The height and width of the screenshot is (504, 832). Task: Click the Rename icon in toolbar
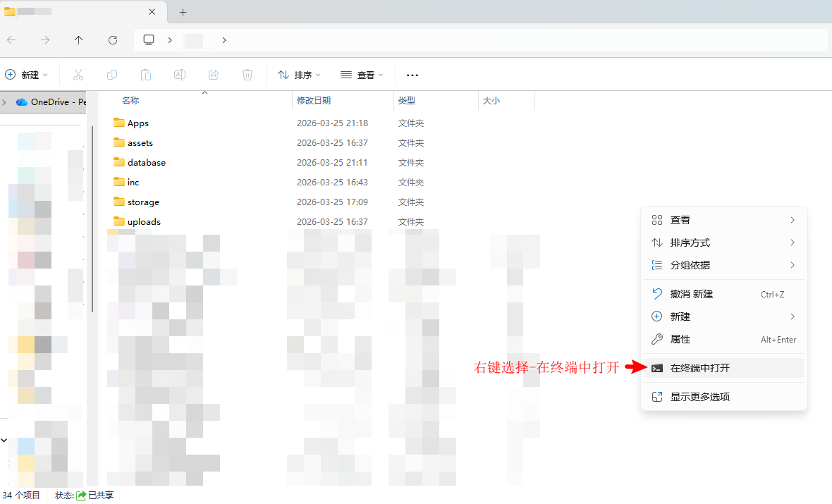click(180, 75)
